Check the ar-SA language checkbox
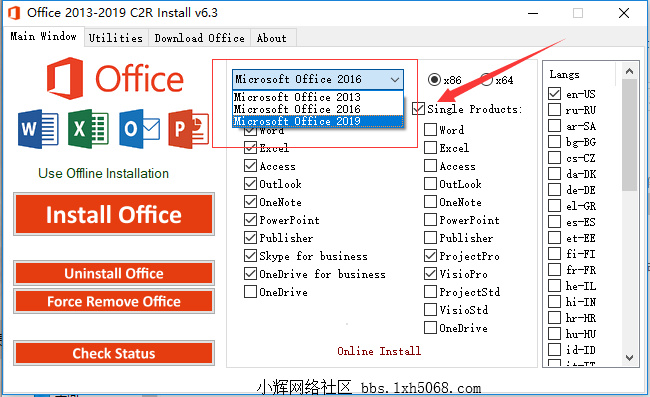Screen dimensions: 650x397 (x=554, y=126)
